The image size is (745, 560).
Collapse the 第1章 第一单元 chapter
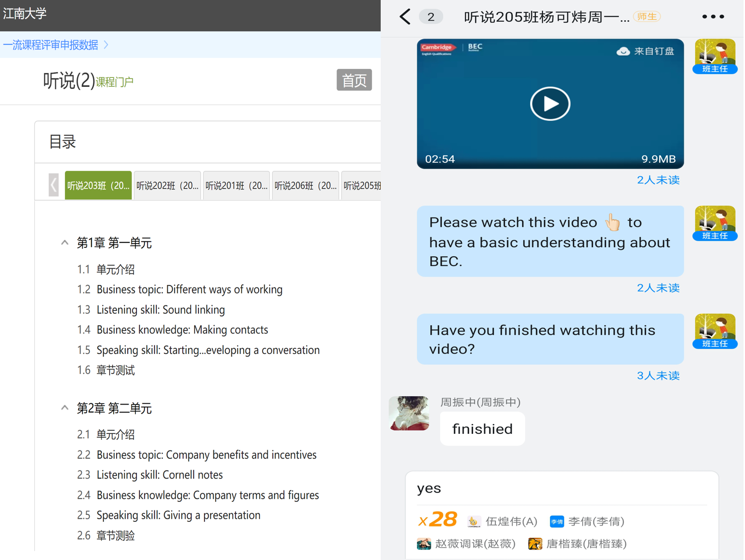[x=65, y=243]
